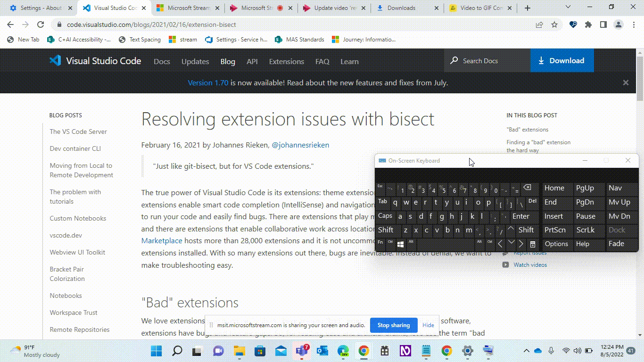644x362 pixels.
Task: Open Docs in the Visual Studio Code navigation
Action: pos(162,61)
